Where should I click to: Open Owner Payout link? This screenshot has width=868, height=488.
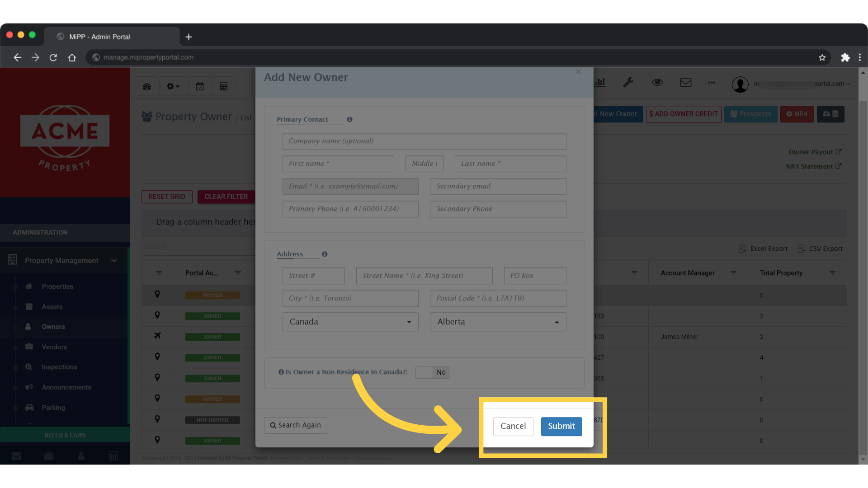[x=815, y=152]
